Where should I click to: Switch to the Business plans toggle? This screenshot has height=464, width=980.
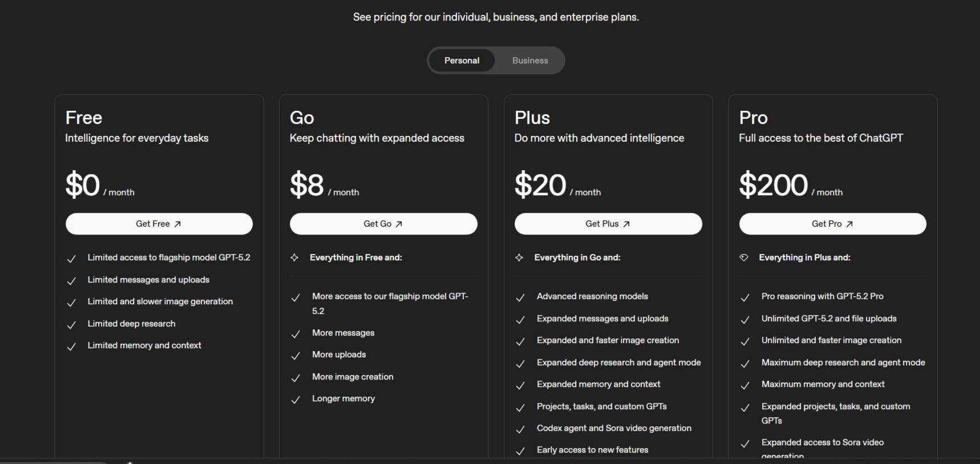[530, 60]
